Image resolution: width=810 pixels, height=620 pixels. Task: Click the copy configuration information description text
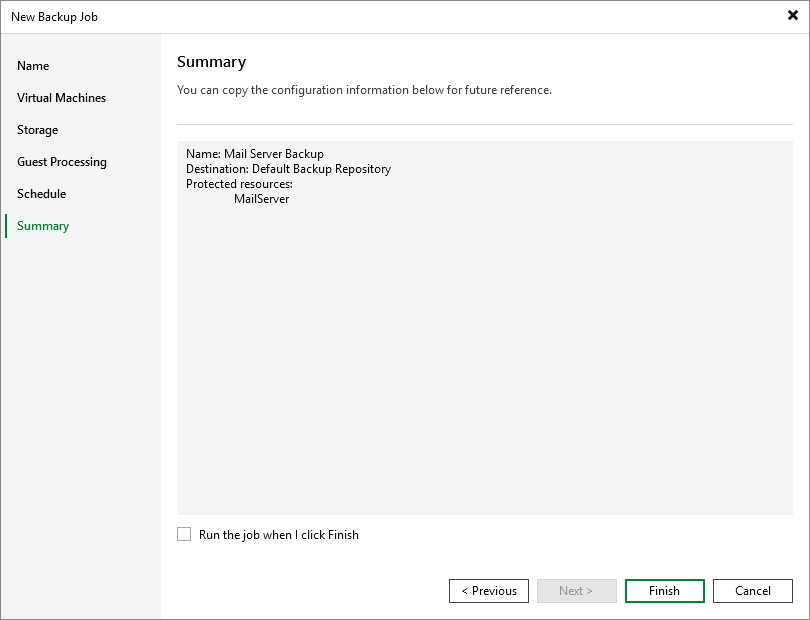click(364, 90)
